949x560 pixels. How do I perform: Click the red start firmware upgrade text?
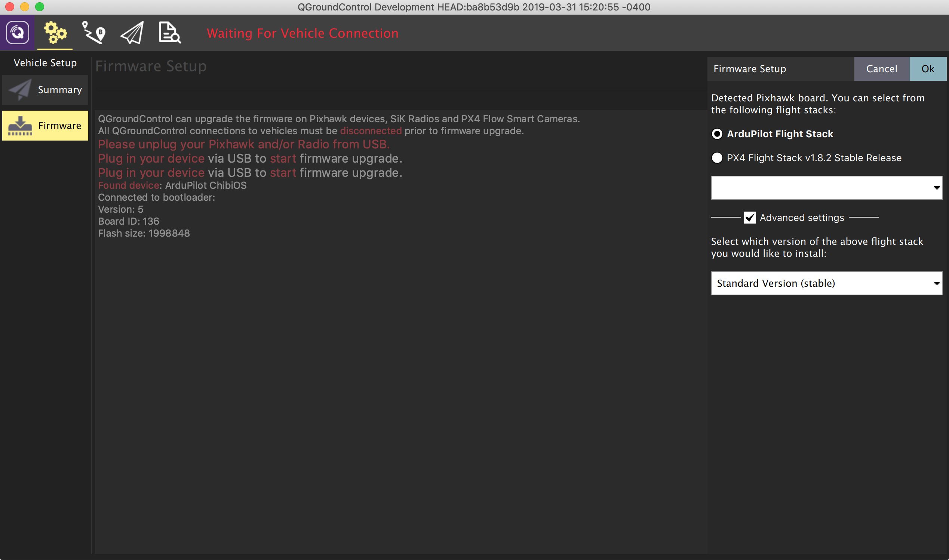tap(282, 159)
